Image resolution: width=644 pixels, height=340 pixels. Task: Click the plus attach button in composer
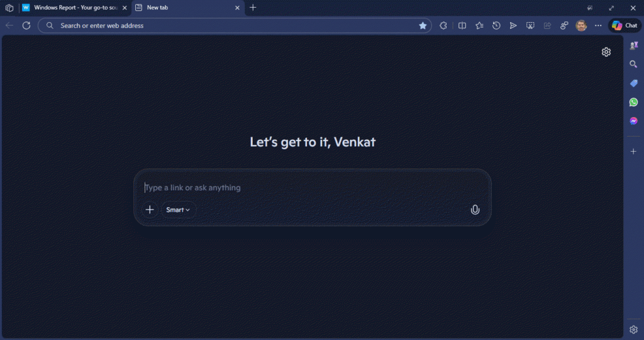click(x=150, y=210)
